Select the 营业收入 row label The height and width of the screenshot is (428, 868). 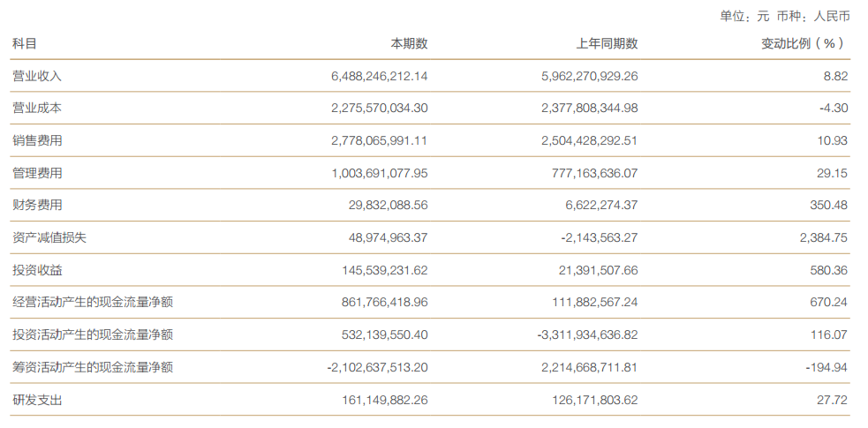(37, 77)
